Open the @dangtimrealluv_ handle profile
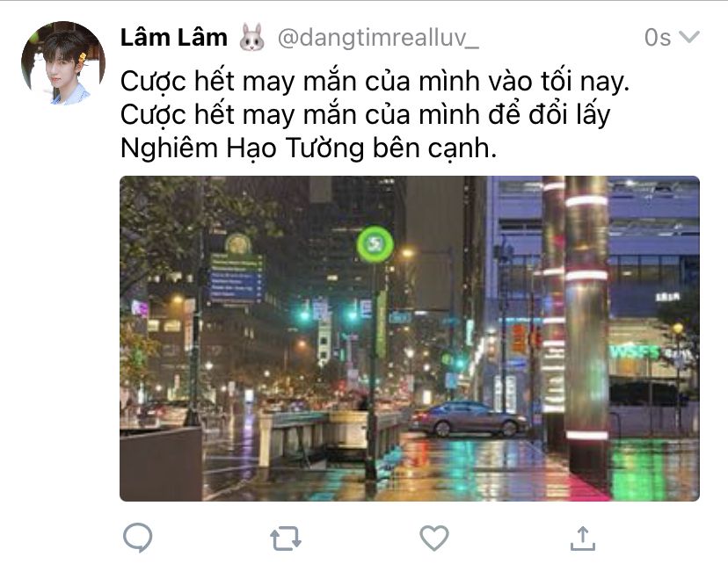The image size is (728, 571). point(378,38)
